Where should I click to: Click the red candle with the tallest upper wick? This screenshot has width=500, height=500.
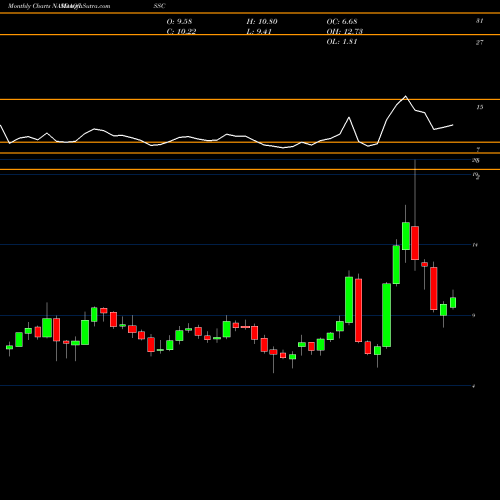point(415,243)
